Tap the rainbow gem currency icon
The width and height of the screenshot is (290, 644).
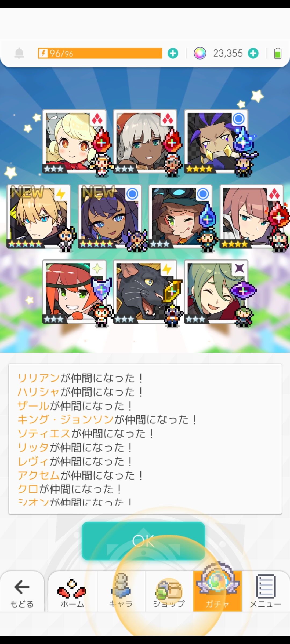click(200, 53)
